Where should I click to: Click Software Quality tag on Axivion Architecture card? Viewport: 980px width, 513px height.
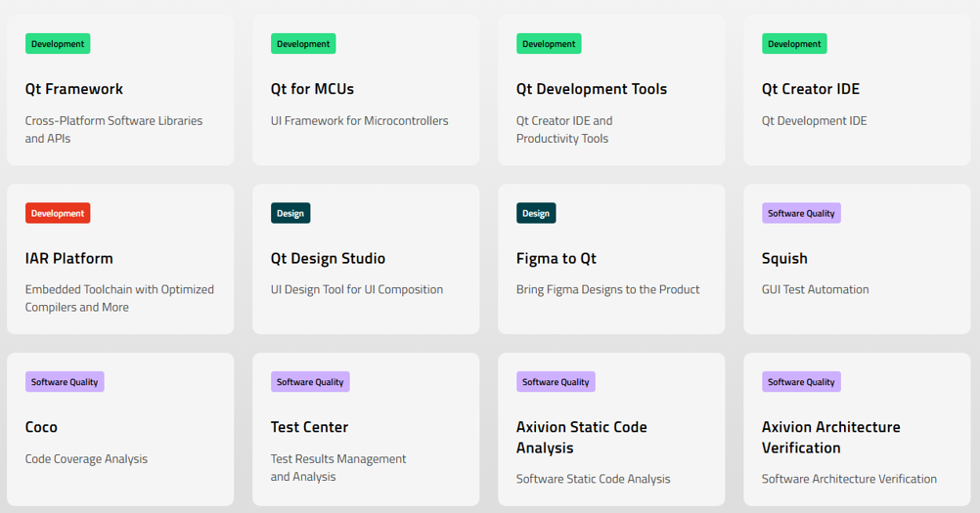(801, 382)
